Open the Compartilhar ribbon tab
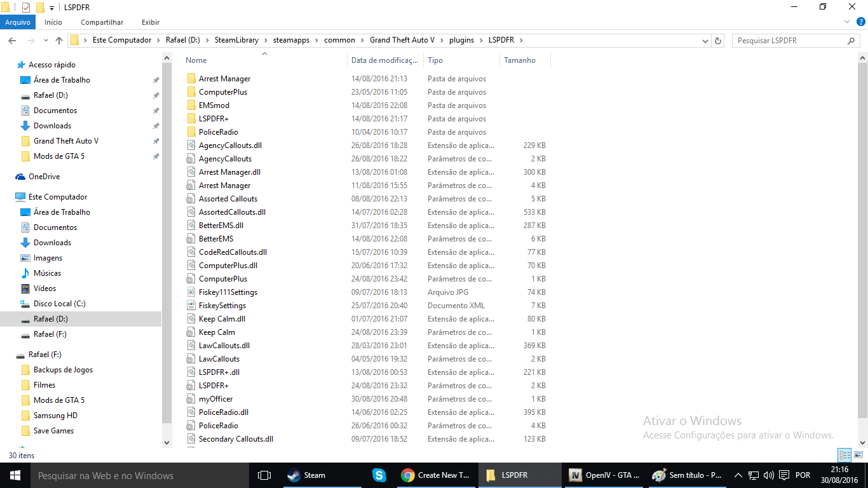The width and height of the screenshot is (868, 488). pyautogui.click(x=102, y=22)
